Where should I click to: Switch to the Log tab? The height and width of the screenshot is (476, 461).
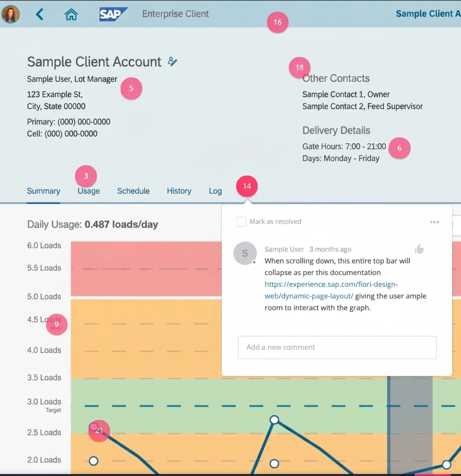(x=215, y=191)
